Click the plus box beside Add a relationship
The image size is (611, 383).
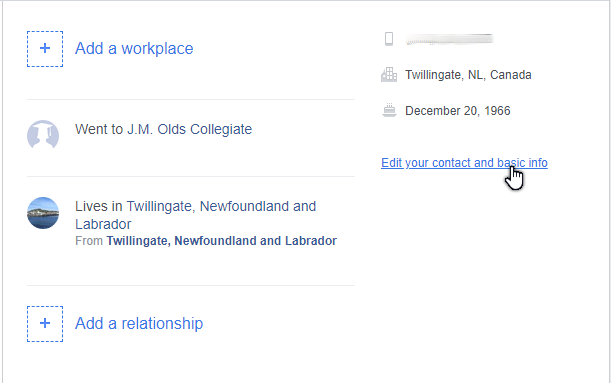[45, 324]
